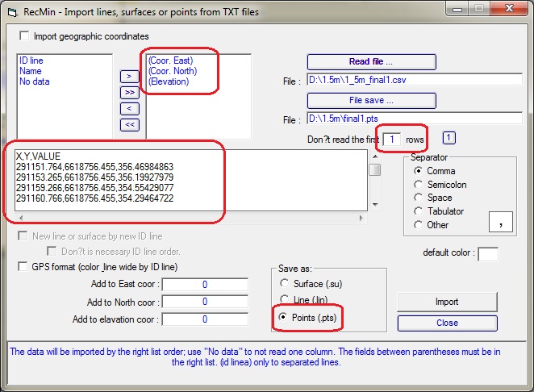Click the default color swatch box
The height and width of the screenshot is (392, 534).
[487, 254]
